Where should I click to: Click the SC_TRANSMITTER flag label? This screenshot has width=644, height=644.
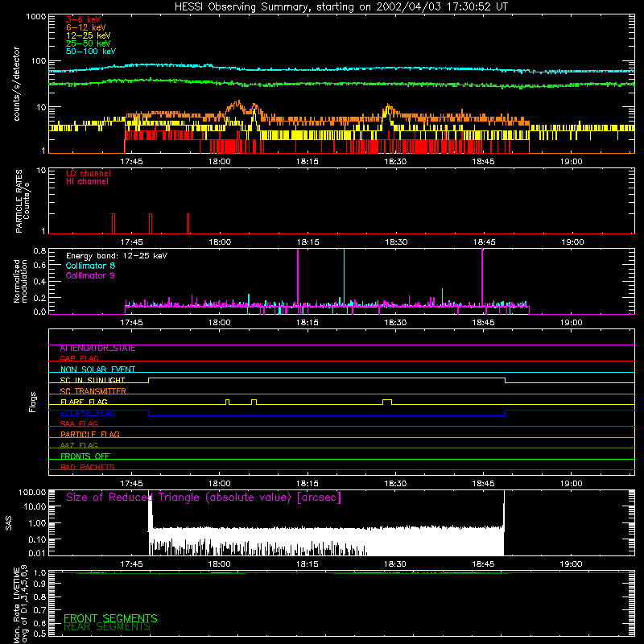[x=93, y=391]
